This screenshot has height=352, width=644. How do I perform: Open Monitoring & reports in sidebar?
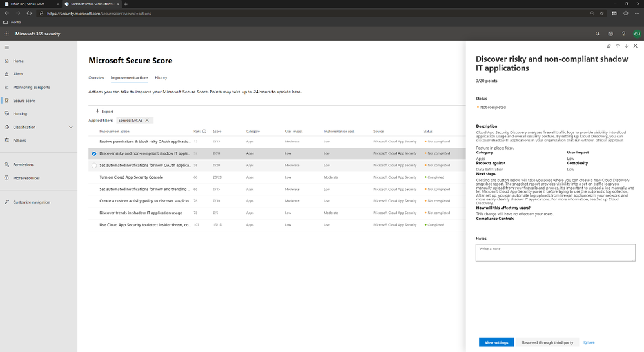(x=31, y=87)
